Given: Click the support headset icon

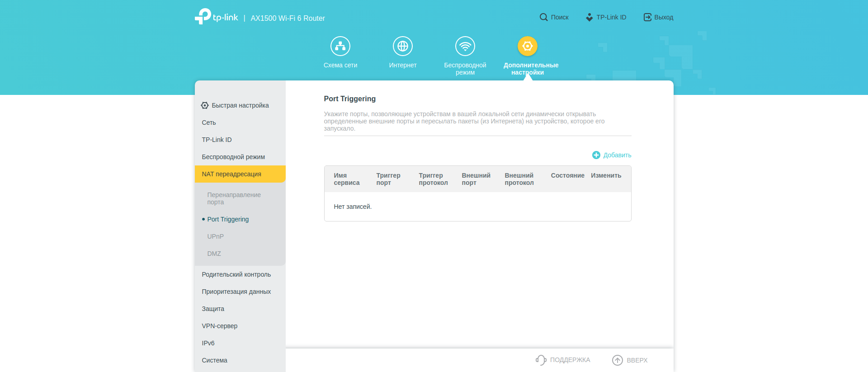Looking at the screenshot, I should pos(541,360).
